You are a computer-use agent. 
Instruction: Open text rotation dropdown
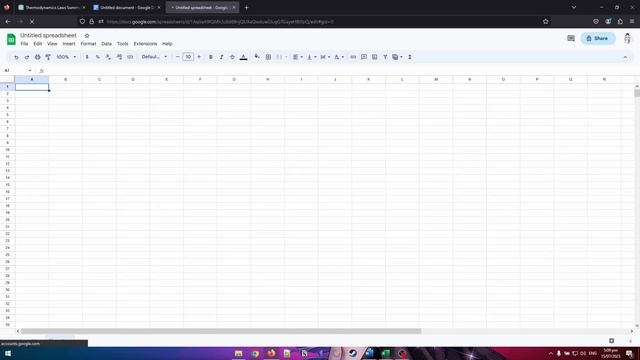pos(339,57)
